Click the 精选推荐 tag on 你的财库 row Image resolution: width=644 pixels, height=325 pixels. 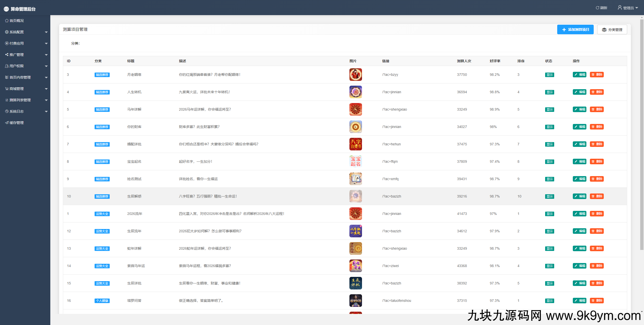(x=102, y=127)
